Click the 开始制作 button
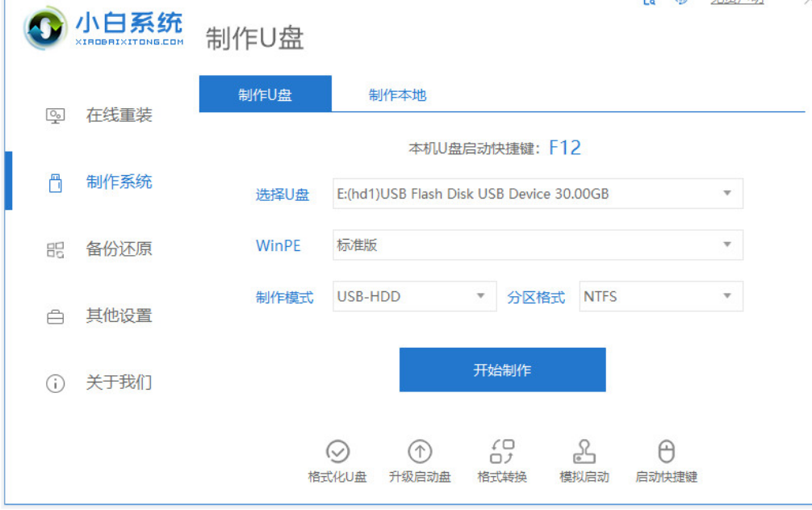The image size is (812, 510). (502, 370)
